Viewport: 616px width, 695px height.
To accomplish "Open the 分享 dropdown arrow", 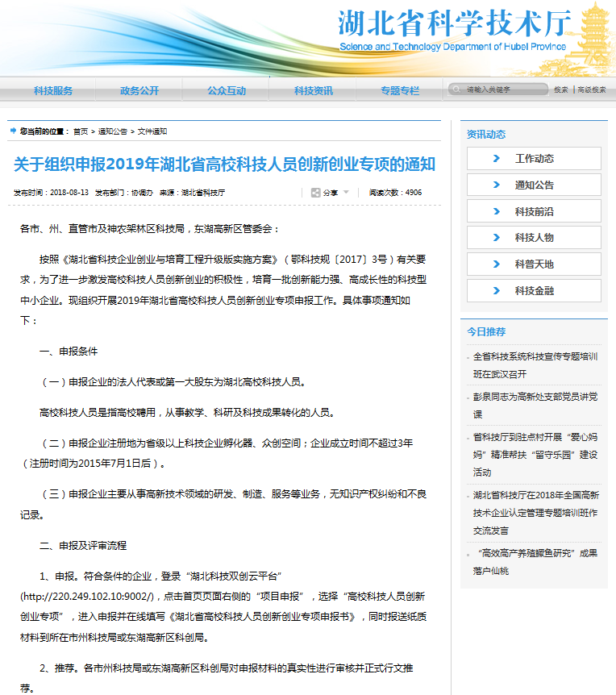I will click(x=346, y=193).
